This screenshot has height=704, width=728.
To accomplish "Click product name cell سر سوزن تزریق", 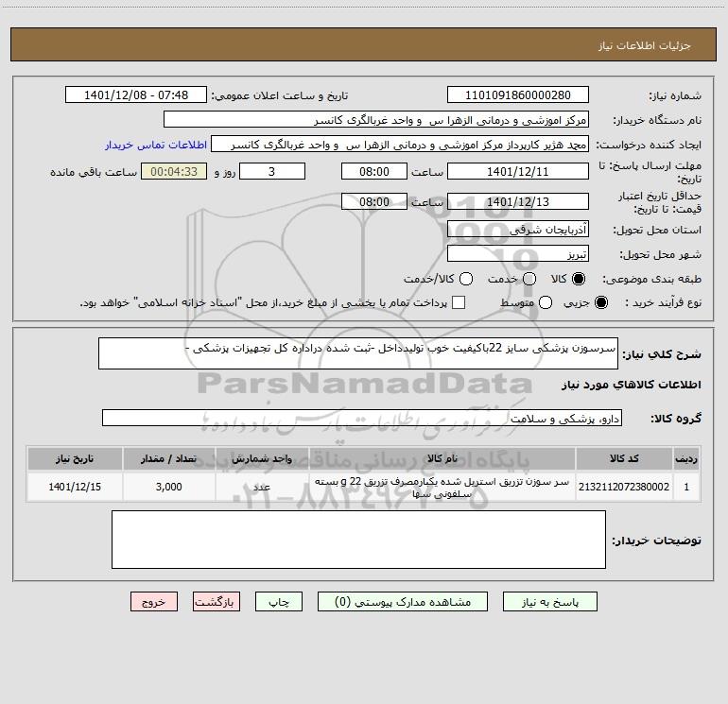I will (442, 487).
